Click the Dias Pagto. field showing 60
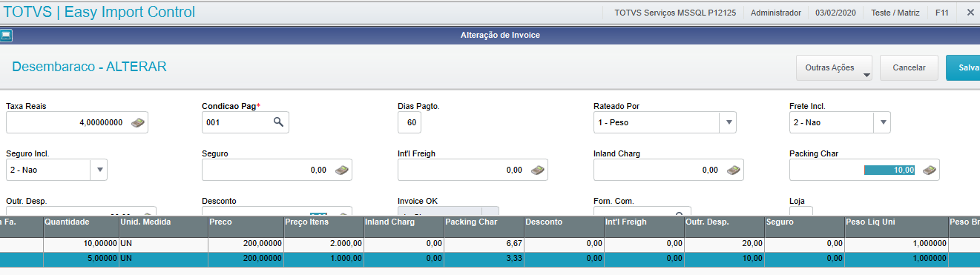980x275 pixels. click(410, 122)
